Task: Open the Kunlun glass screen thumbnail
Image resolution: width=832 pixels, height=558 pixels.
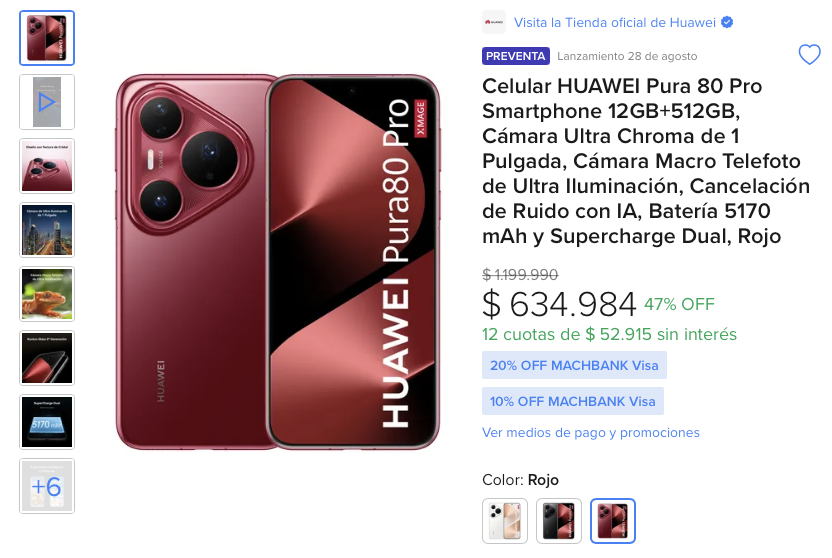Action: coord(47,358)
